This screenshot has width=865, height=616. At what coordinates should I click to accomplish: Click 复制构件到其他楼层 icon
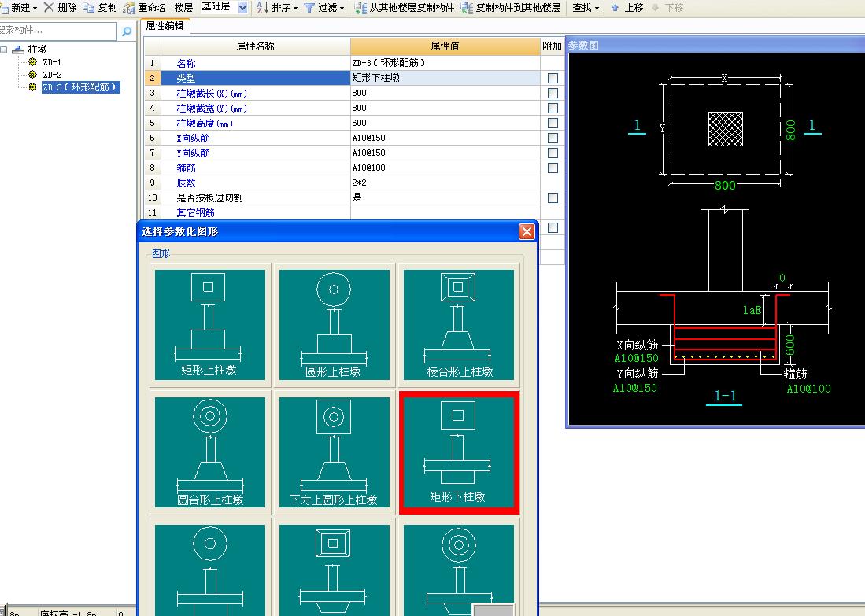[x=467, y=8]
